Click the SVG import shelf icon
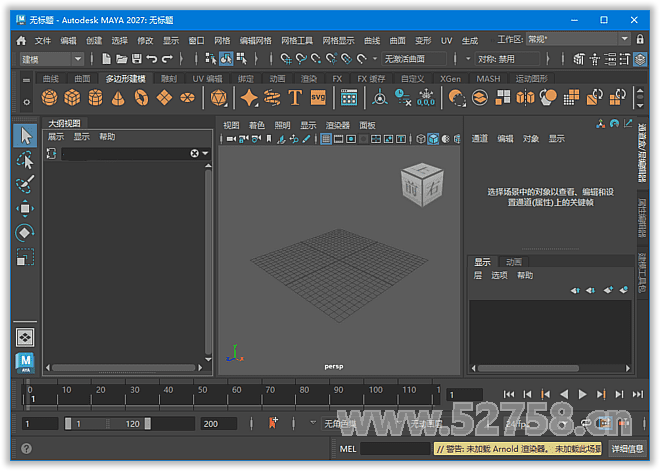The height and width of the screenshot is (471, 660). tap(318, 98)
